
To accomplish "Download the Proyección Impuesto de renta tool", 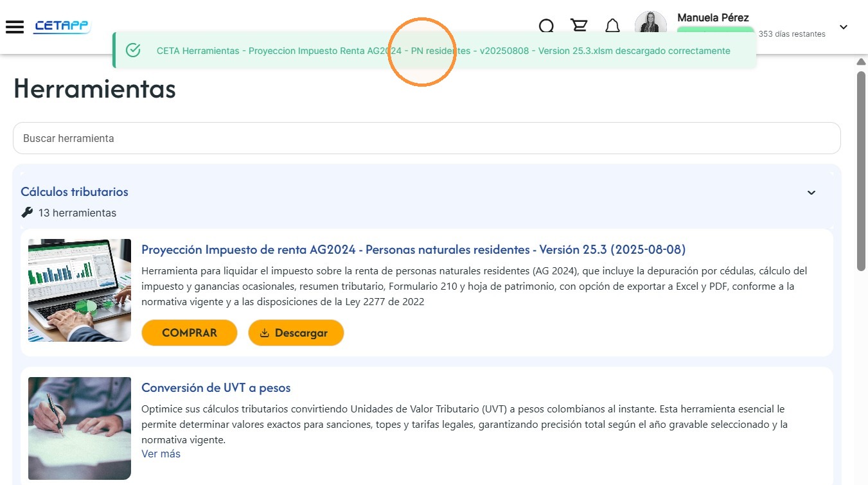I will (x=296, y=333).
